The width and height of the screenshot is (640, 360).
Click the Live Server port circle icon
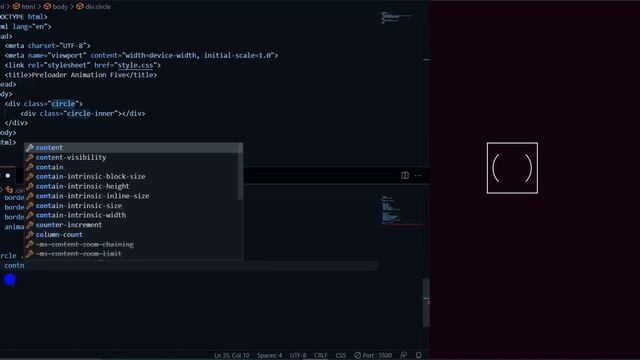click(358, 356)
